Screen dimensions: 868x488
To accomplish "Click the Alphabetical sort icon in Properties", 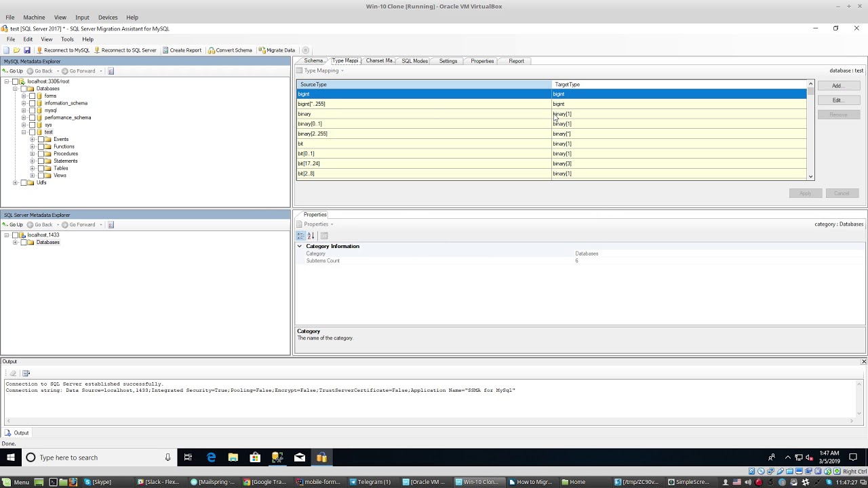I will click(x=311, y=236).
